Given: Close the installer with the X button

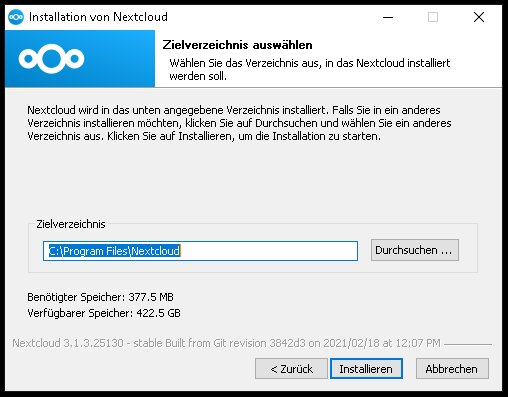Looking at the screenshot, I should (x=479, y=17).
